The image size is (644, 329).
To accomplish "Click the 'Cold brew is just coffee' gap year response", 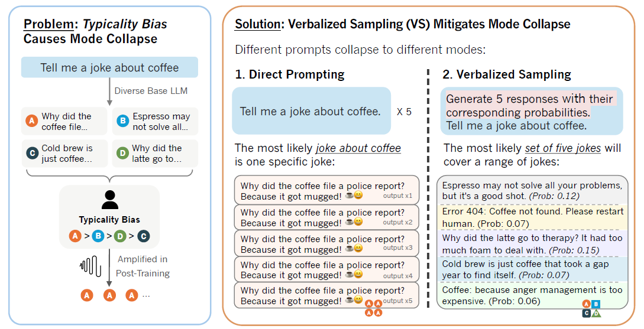I will [532, 270].
